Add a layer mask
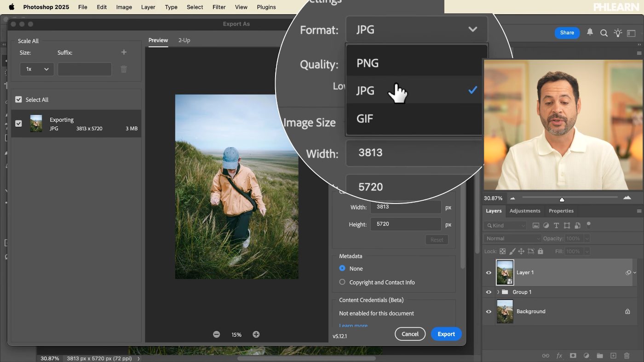The image size is (644, 362). click(573, 356)
